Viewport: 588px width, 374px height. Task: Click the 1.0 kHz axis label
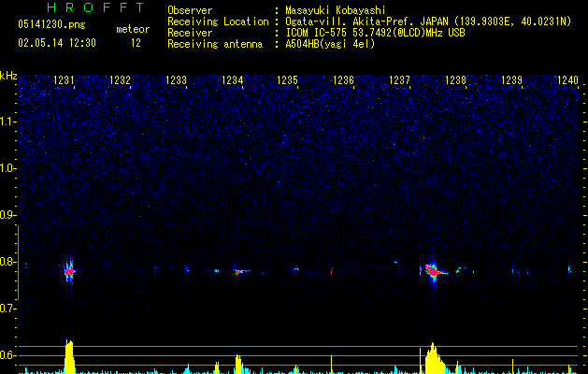point(8,168)
